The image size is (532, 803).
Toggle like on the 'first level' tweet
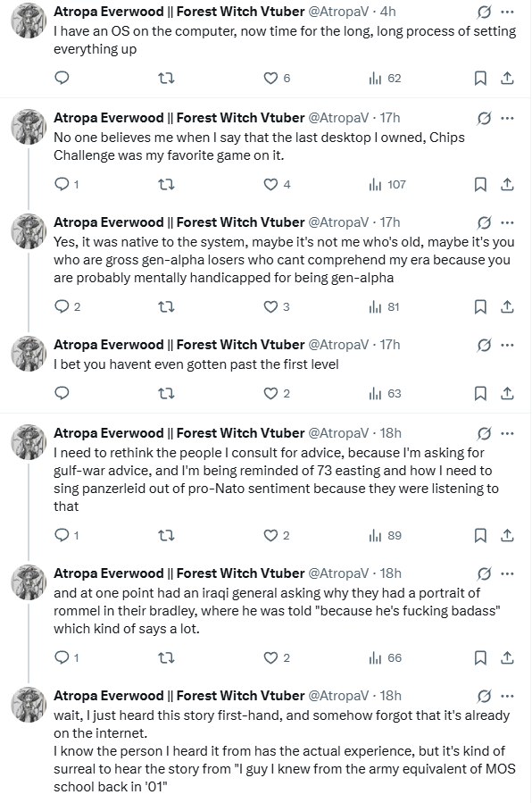click(277, 393)
